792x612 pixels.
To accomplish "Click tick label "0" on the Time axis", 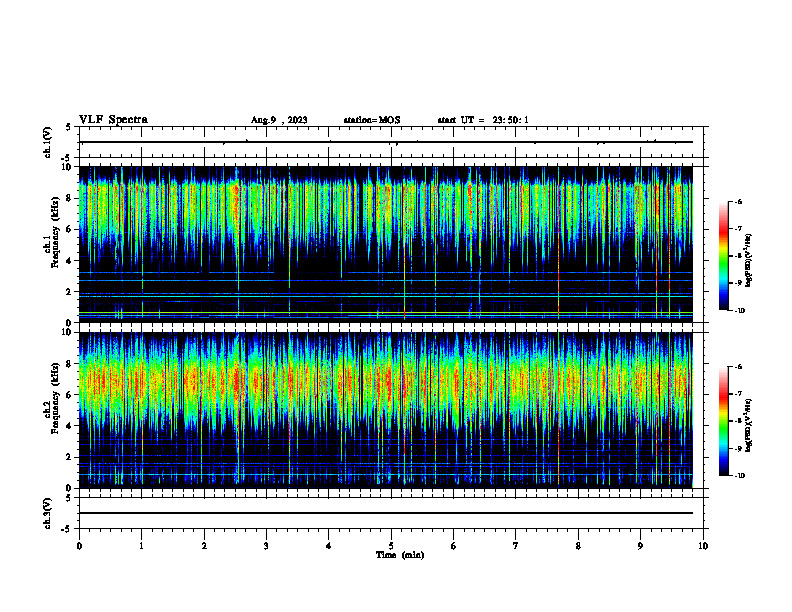I will click(79, 546).
